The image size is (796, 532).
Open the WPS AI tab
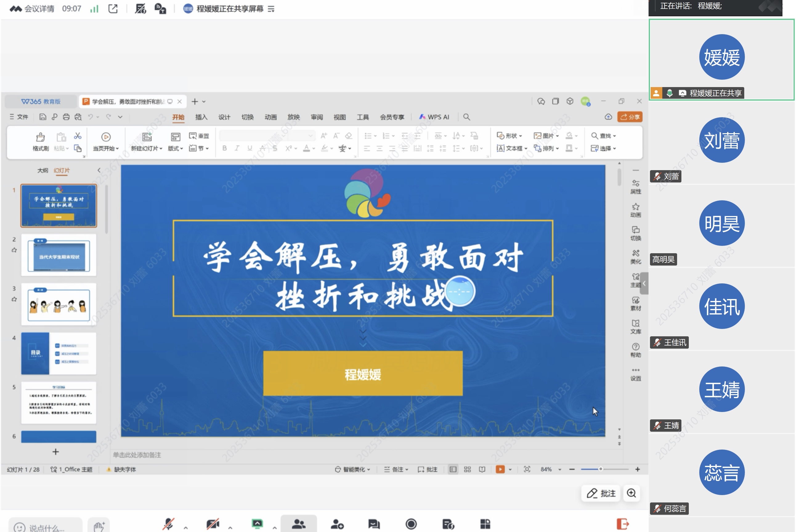click(x=434, y=117)
